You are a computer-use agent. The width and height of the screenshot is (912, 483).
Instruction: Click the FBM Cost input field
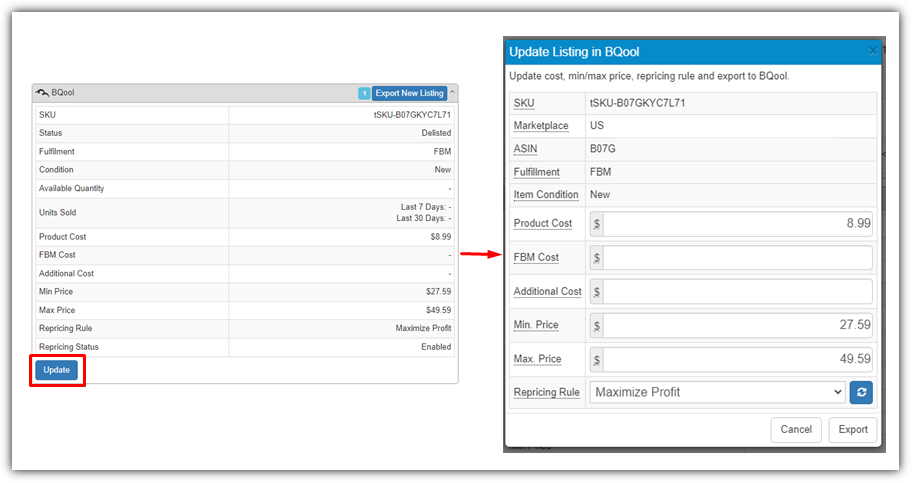pyautogui.click(x=738, y=257)
